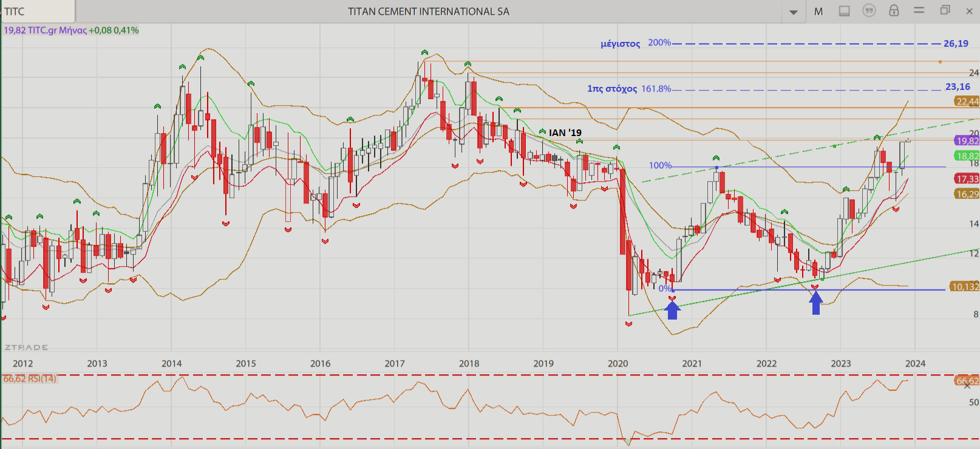Toggle the bottom panel layout icon
980x449 pixels.
click(844, 11)
